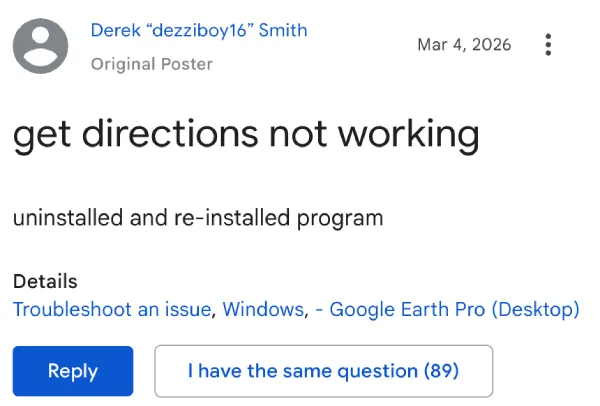Upvote the question with the same-question button
Viewport: 600px width, 406px height.
(323, 371)
